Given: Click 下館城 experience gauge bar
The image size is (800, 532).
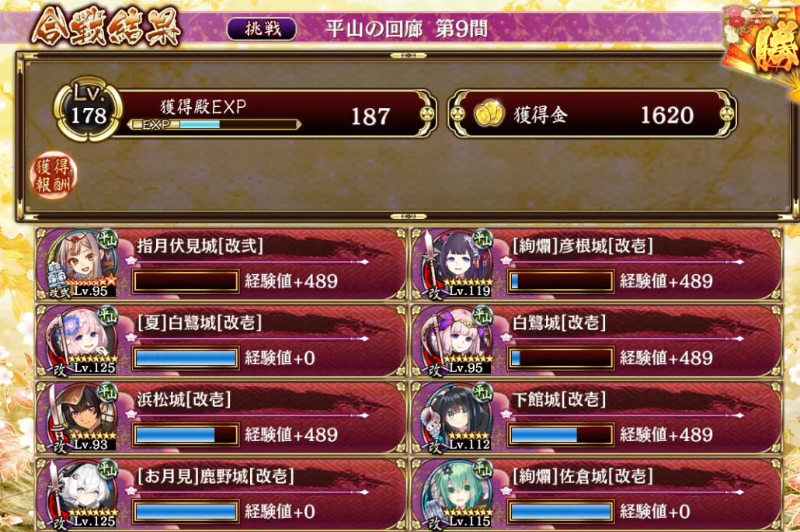Looking at the screenshot, I should click(x=561, y=435).
